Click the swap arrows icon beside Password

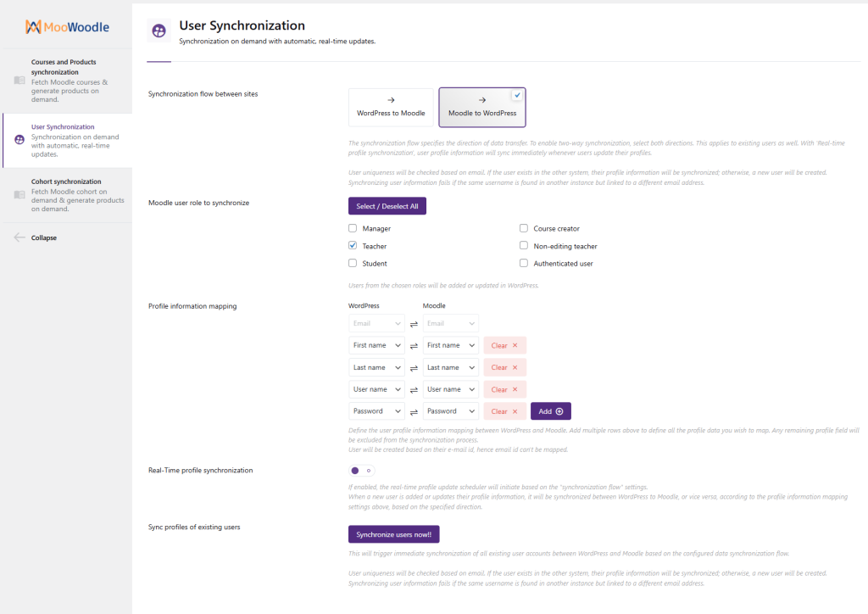click(x=414, y=412)
